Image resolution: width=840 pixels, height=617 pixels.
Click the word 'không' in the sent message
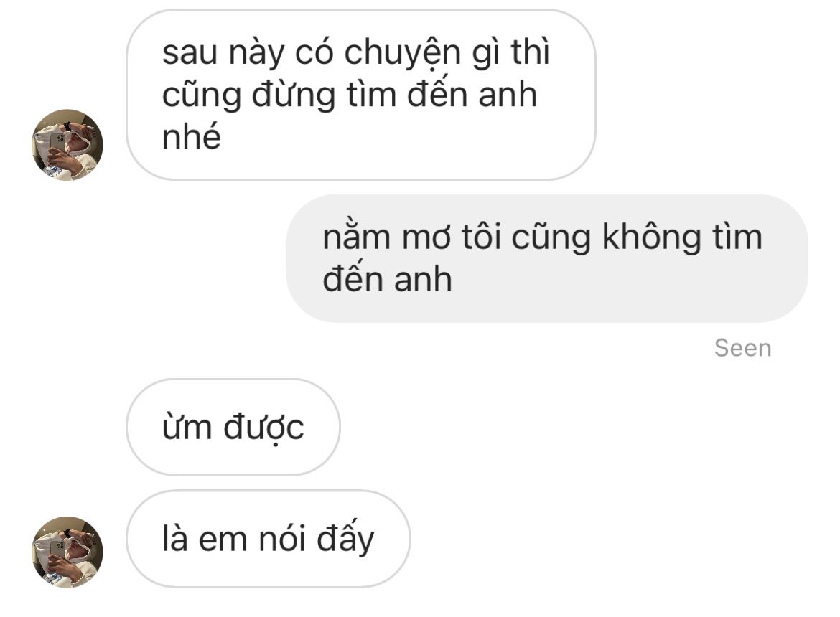click(x=651, y=239)
